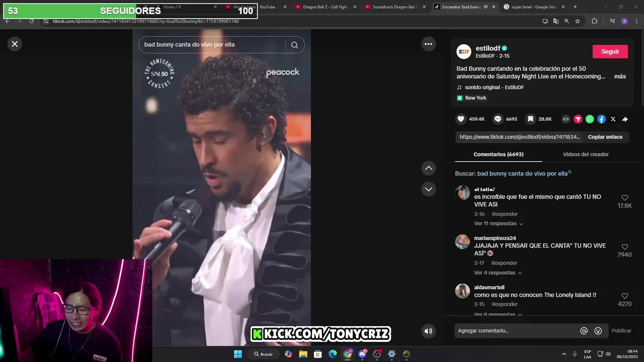
Task: Reload the page
Action: click(31, 21)
